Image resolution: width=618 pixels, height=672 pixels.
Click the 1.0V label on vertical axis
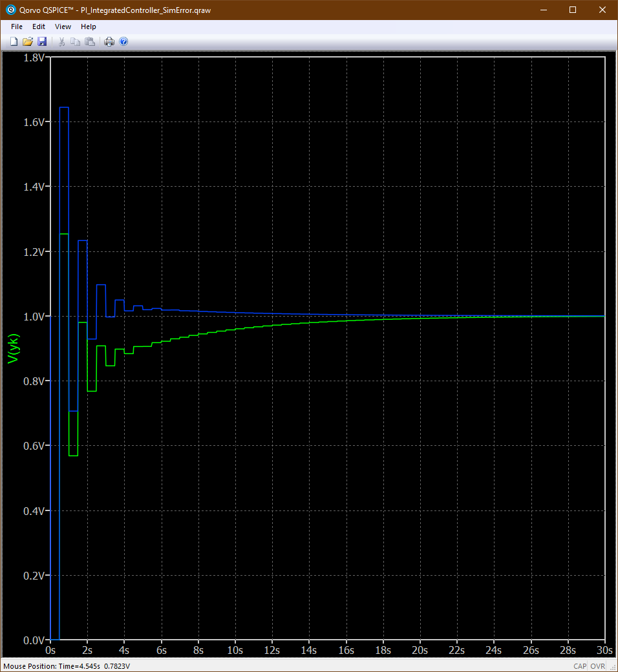pos(34,317)
